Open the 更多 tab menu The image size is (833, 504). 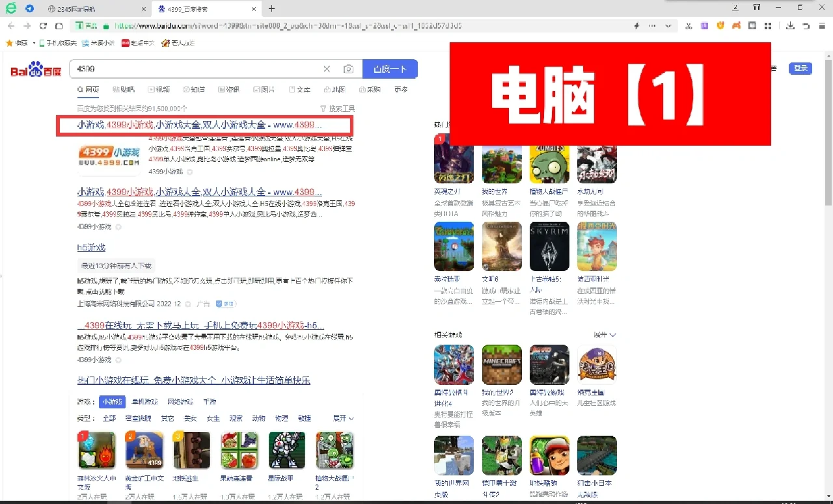coord(401,90)
